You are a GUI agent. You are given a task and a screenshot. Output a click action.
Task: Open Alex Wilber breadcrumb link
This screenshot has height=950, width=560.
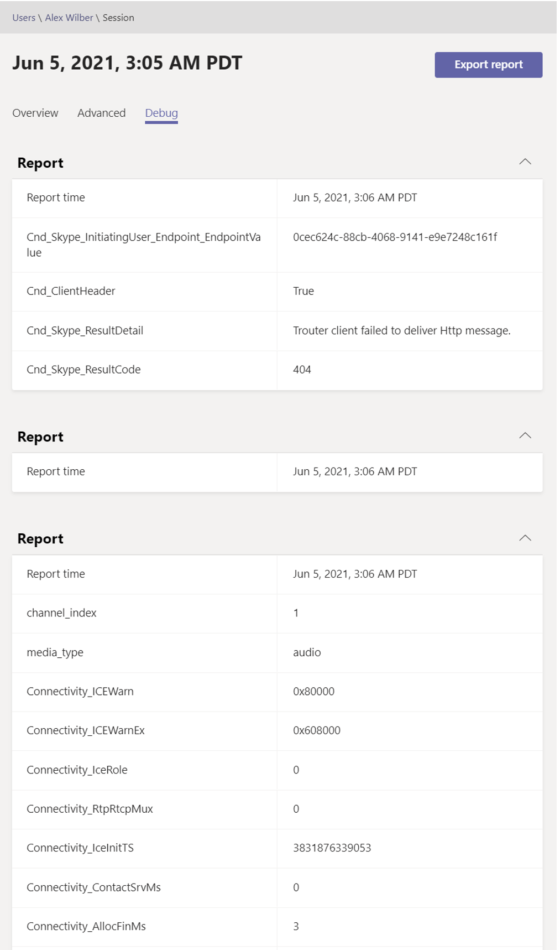click(x=69, y=18)
